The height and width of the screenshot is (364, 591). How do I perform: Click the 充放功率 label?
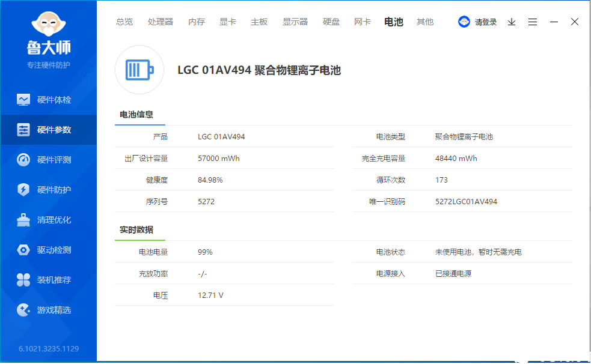pos(153,274)
